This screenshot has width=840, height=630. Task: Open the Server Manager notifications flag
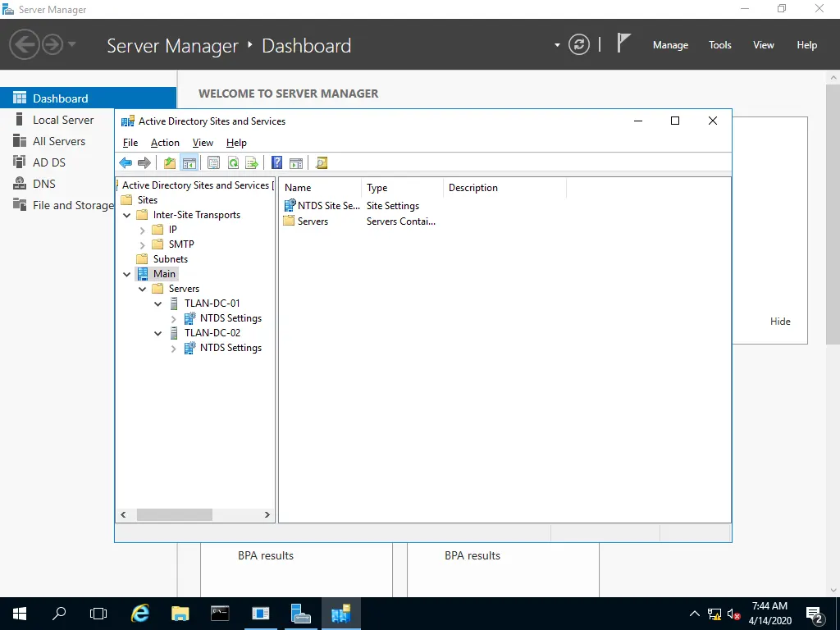(x=623, y=43)
